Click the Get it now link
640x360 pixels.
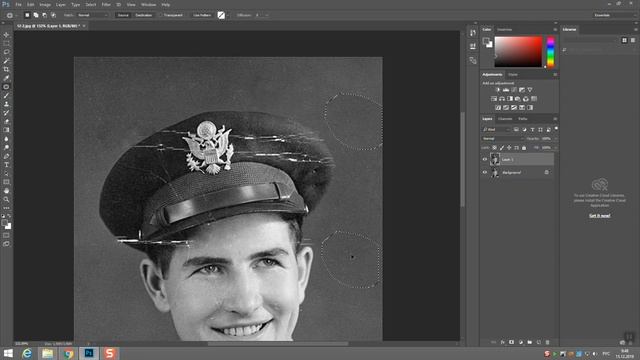pyautogui.click(x=599, y=216)
